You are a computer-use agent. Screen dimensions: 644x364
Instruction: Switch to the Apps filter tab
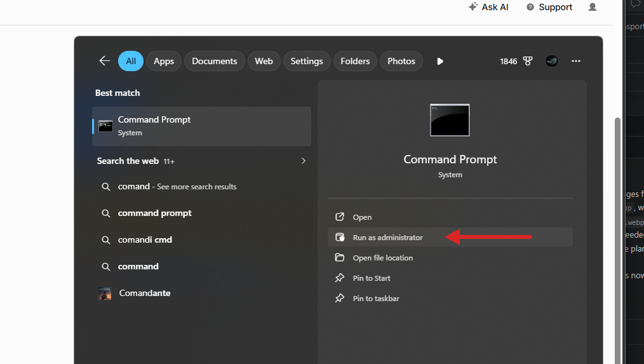pyautogui.click(x=164, y=61)
